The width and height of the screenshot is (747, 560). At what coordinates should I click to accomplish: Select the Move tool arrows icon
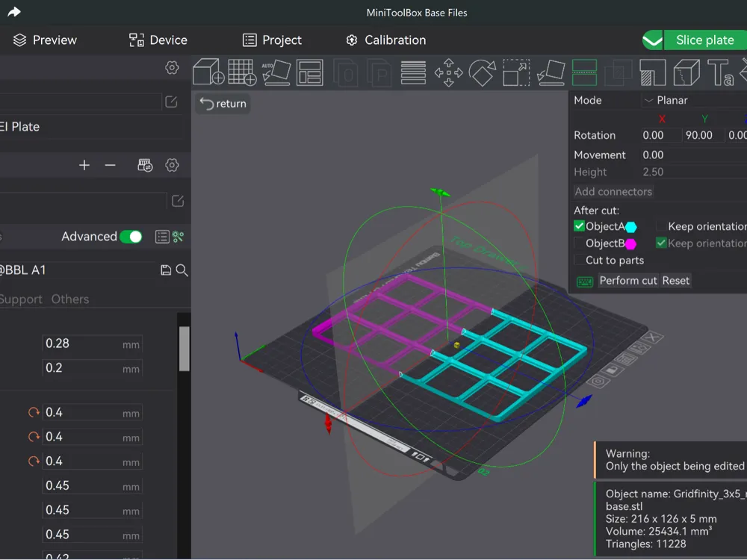(448, 72)
